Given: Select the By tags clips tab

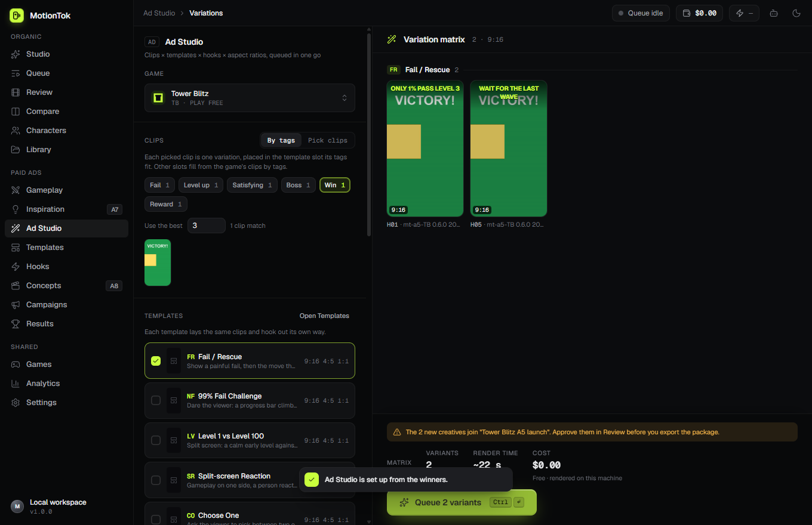Looking at the screenshot, I should [x=281, y=140].
